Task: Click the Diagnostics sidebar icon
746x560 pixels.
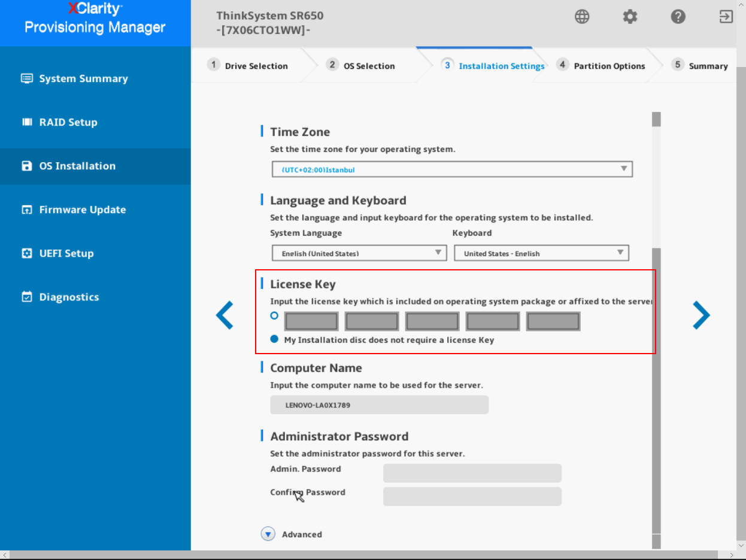Action: [26, 297]
